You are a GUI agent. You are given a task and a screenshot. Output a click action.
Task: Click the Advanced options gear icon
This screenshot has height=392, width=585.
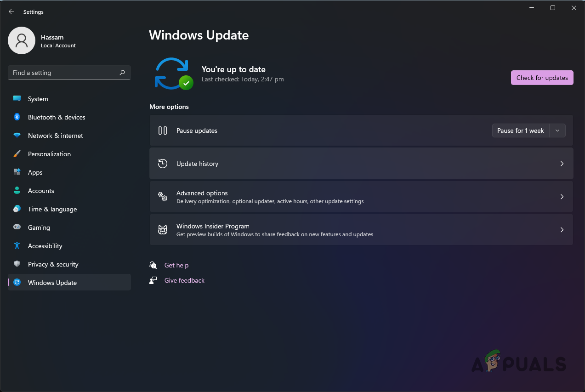point(163,197)
